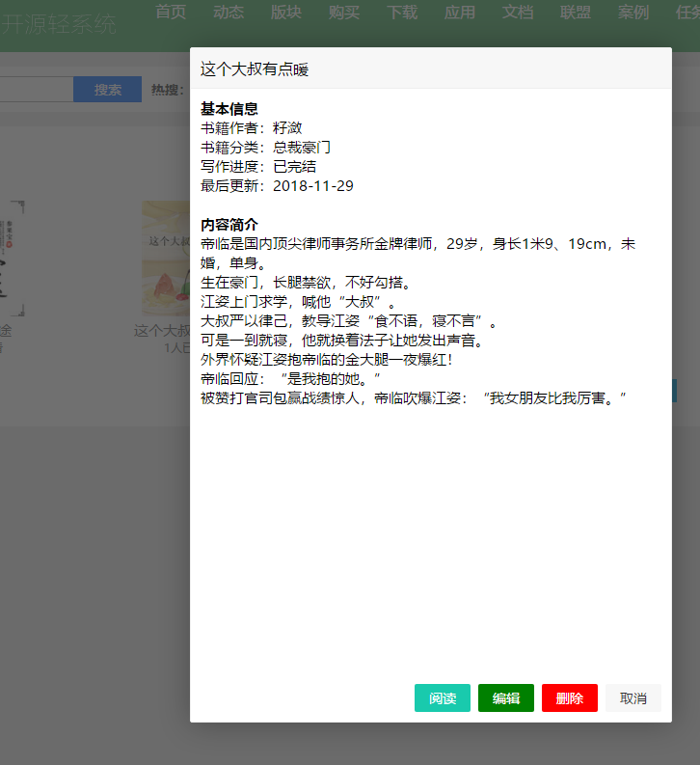
Task: Click the 应用 navigation item
Action: [460, 13]
